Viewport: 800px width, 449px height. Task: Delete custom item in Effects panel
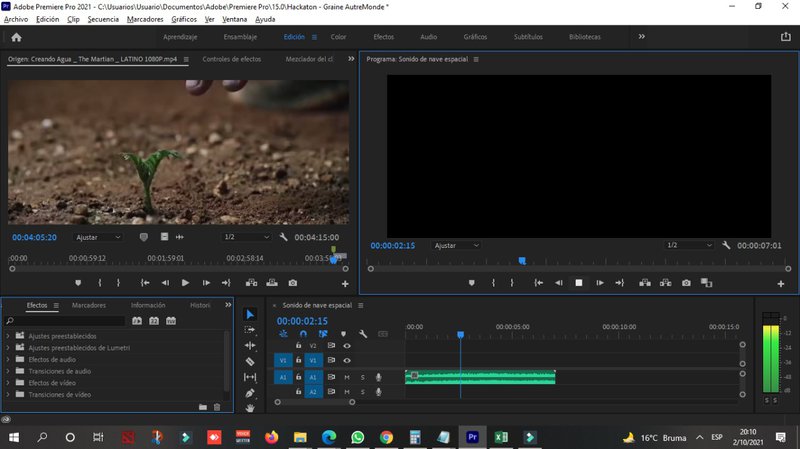(217, 407)
